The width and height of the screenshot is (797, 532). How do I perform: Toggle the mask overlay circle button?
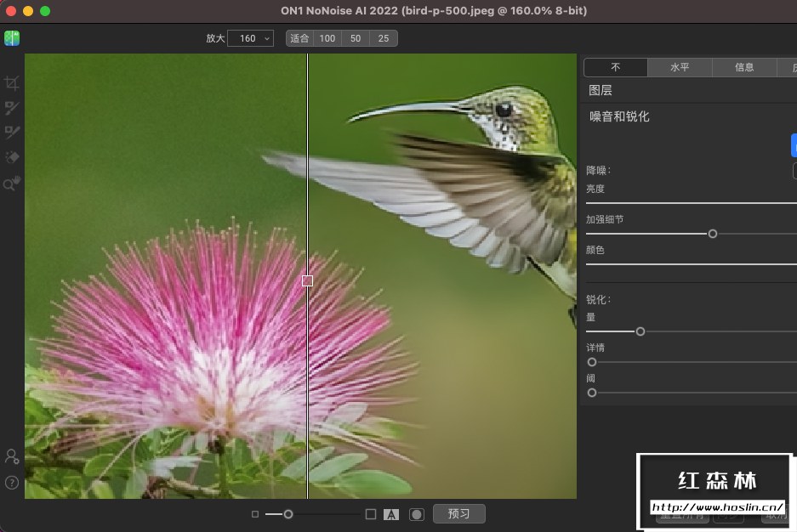[416, 514]
